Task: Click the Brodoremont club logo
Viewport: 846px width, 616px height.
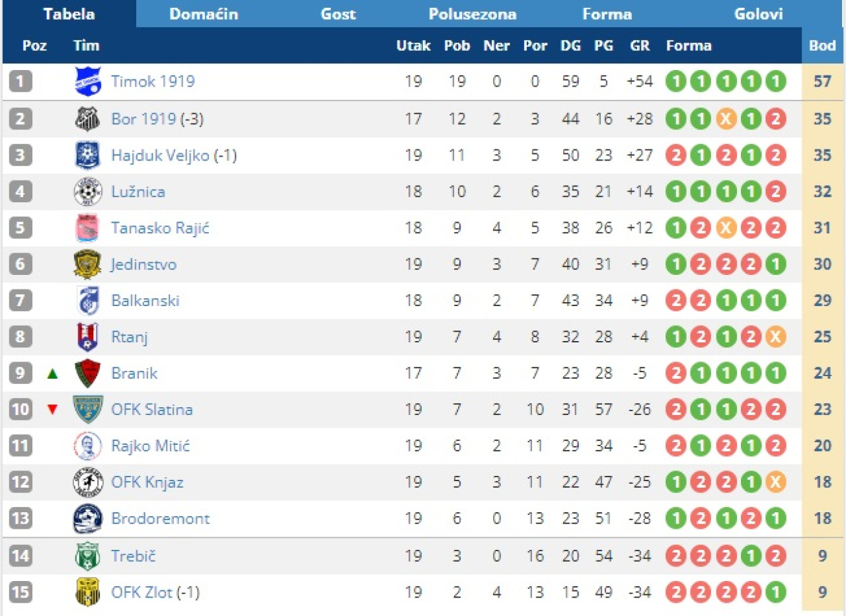Action: pos(87,518)
